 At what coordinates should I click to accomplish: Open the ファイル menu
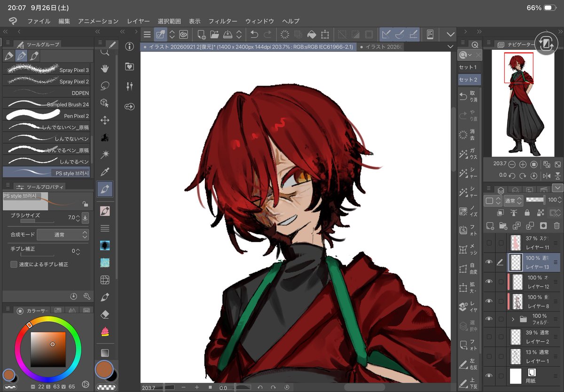pos(39,21)
